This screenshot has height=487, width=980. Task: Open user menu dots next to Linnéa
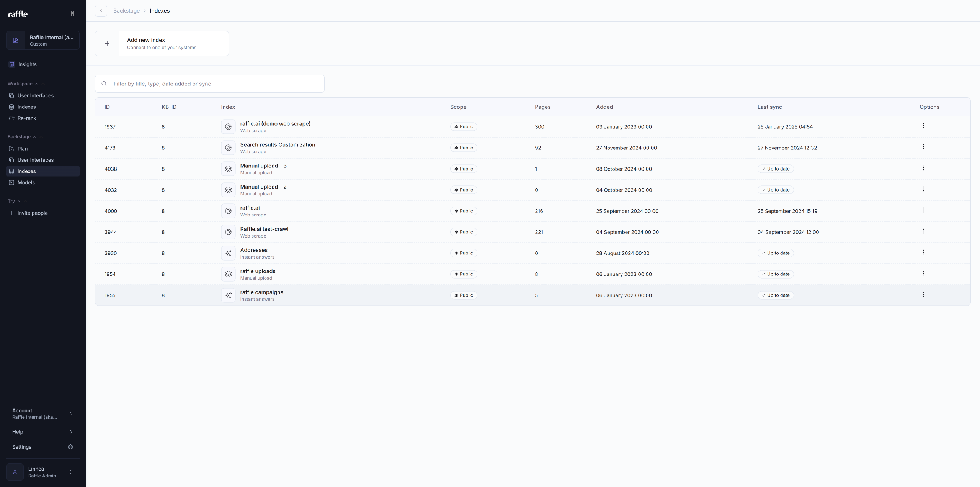[70, 472]
